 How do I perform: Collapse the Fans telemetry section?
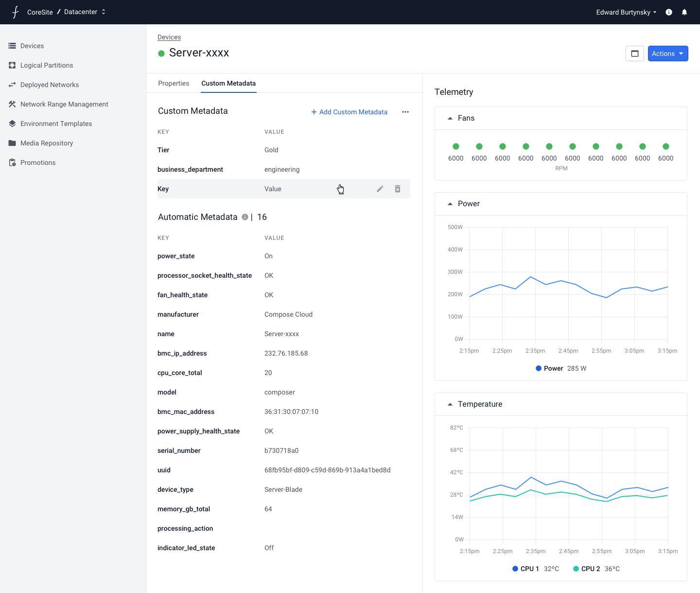tap(450, 118)
